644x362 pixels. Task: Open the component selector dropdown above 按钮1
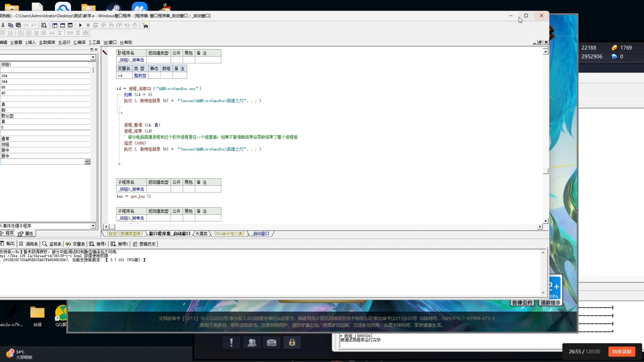(x=93, y=57)
